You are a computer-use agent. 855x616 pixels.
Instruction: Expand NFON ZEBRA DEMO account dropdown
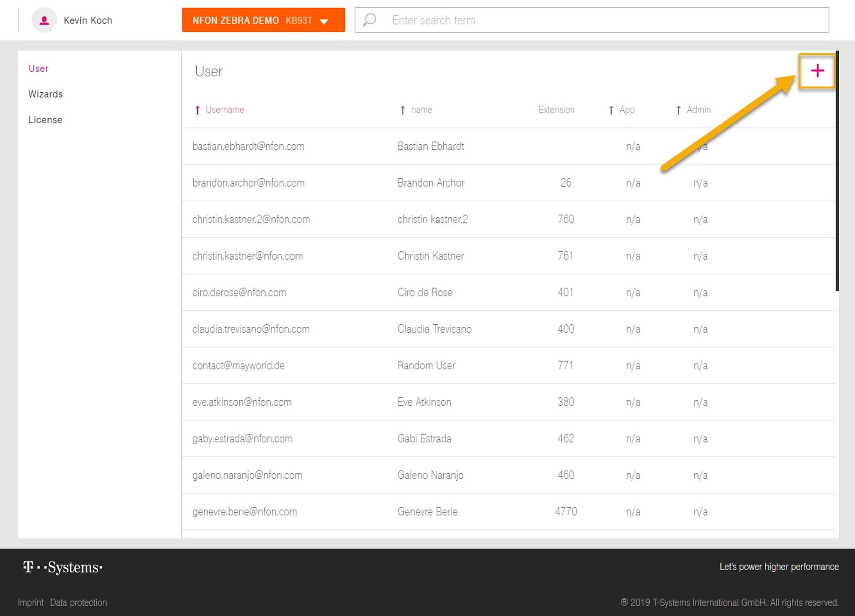tap(263, 20)
